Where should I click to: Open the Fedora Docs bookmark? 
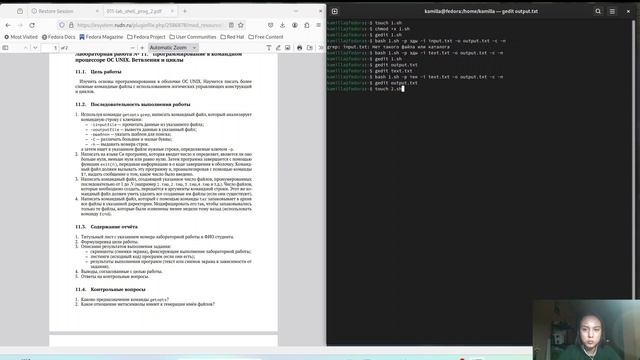click(x=58, y=37)
